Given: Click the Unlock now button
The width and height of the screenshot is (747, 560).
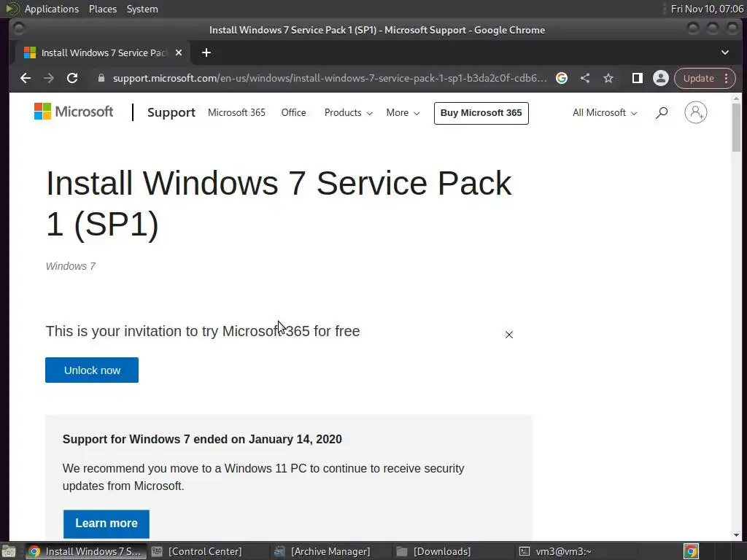Looking at the screenshot, I should 92,370.
